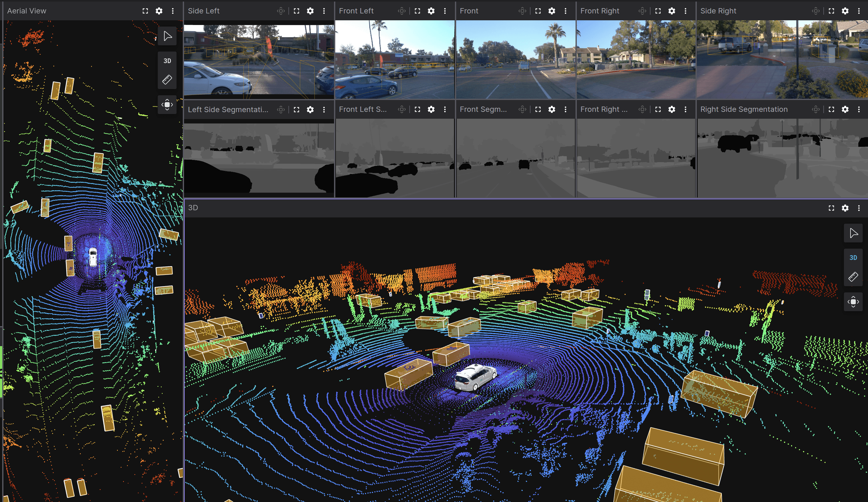Fullscreen the Side Right camera panel
Image resolution: width=868 pixels, height=502 pixels.
(831, 11)
